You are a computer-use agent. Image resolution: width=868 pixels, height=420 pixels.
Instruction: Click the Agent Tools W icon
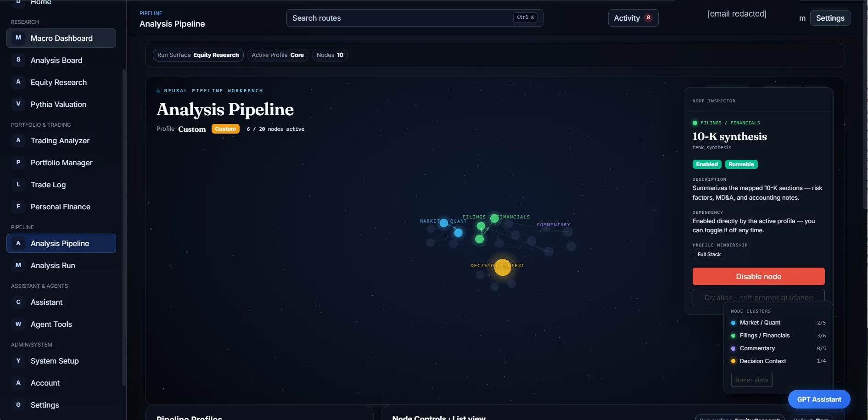point(18,324)
